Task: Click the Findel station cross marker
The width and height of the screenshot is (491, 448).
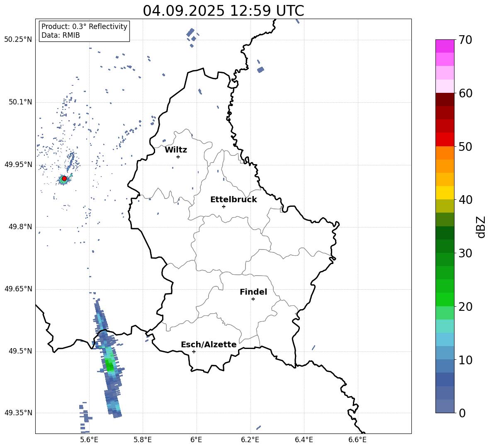Action: [253, 299]
